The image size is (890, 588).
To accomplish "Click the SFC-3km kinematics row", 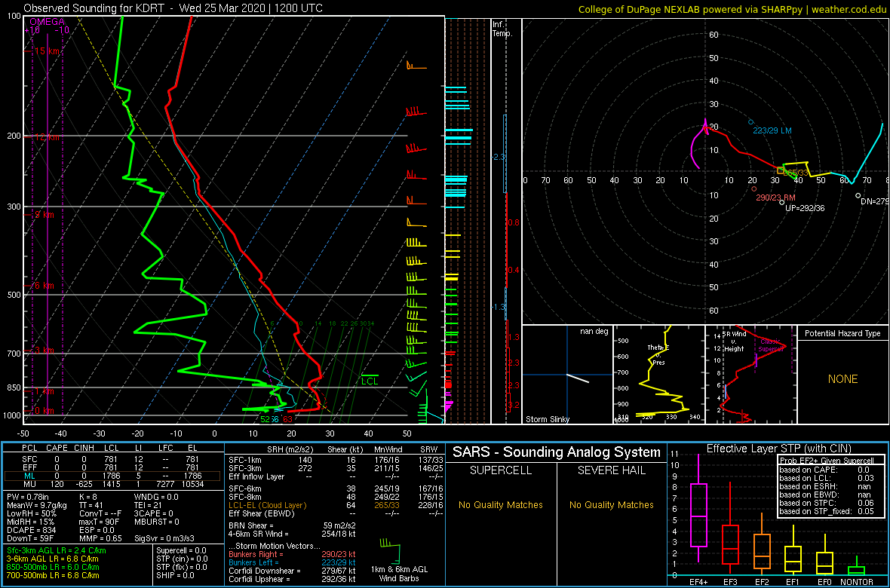I will (x=338, y=467).
